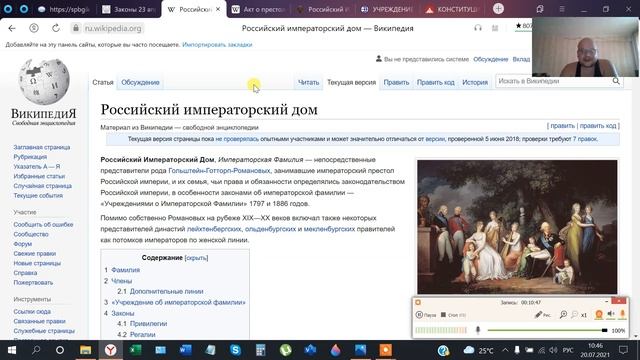Open the лейхтенбергских link

(x=214, y=229)
